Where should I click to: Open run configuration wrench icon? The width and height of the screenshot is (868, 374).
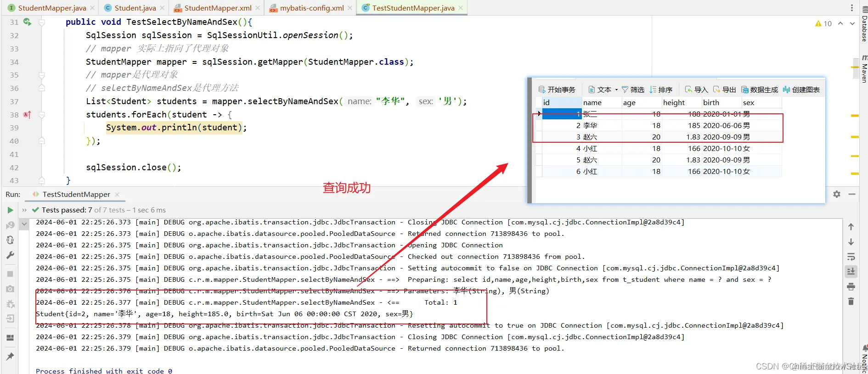click(x=10, y=255)
